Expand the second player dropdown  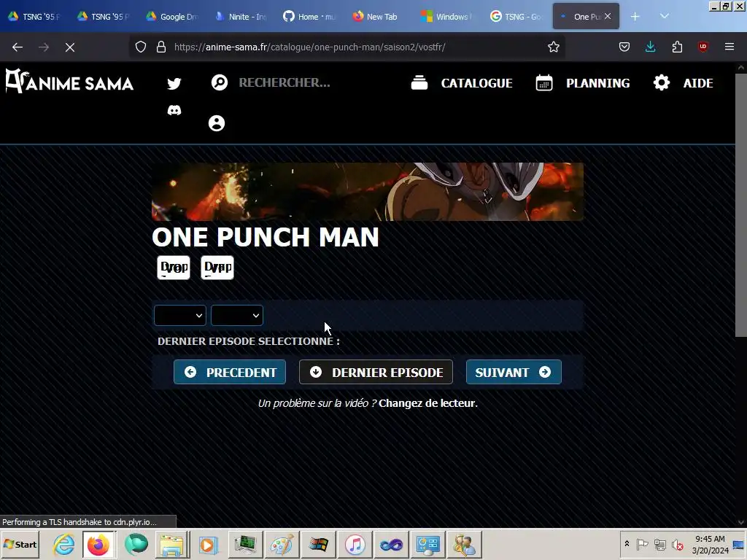237,315
